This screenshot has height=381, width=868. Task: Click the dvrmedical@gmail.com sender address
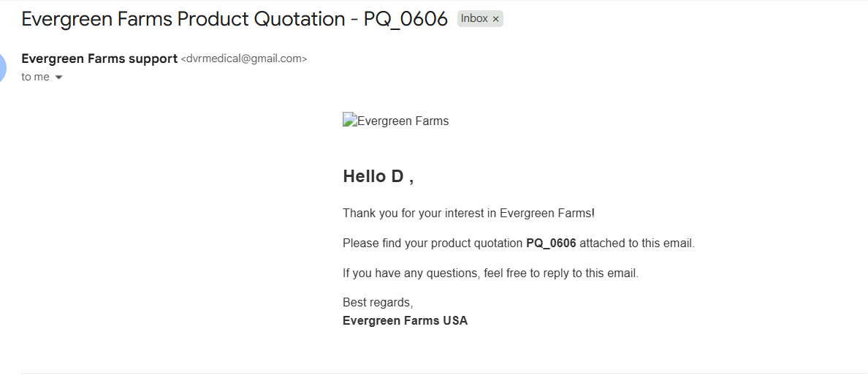(x=244, y=59)
